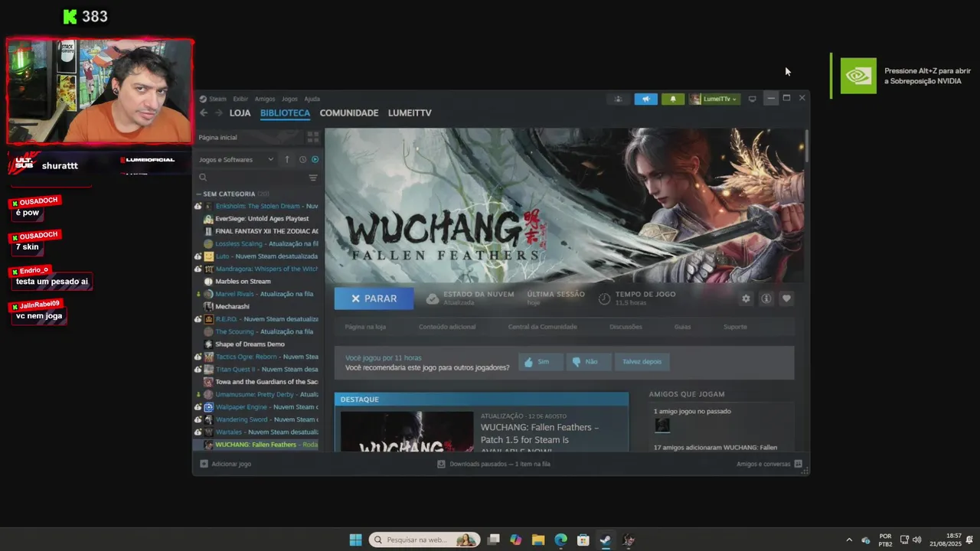Select Marbles on Stream
980x551 pixels.
click(257, 281)
